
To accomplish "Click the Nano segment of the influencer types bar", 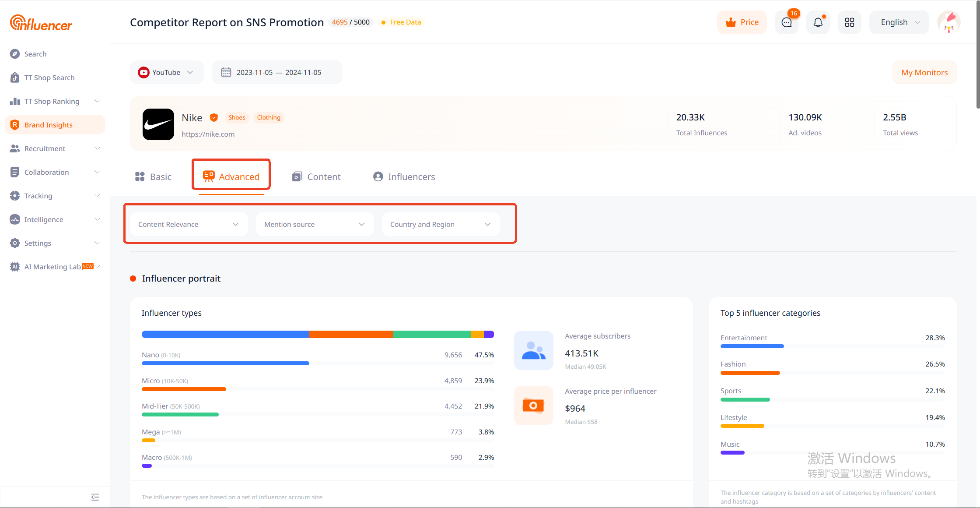I will (225, 335).
